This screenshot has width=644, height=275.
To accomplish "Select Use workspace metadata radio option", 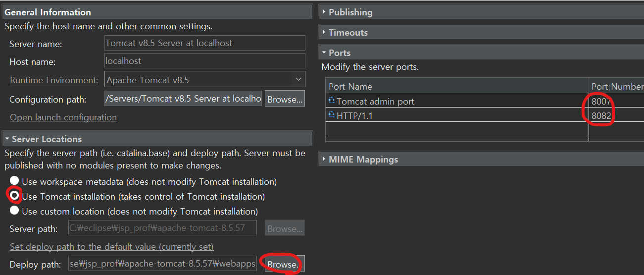I will coord(15,181).
